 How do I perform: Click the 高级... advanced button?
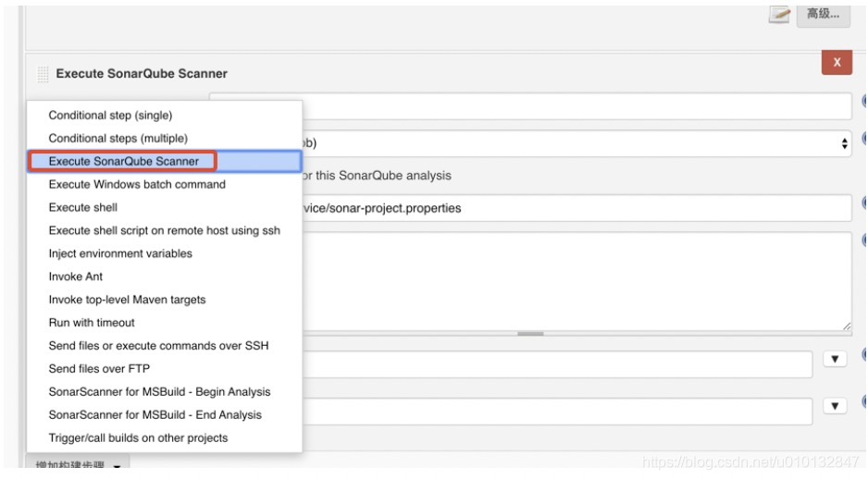[824, 15]
